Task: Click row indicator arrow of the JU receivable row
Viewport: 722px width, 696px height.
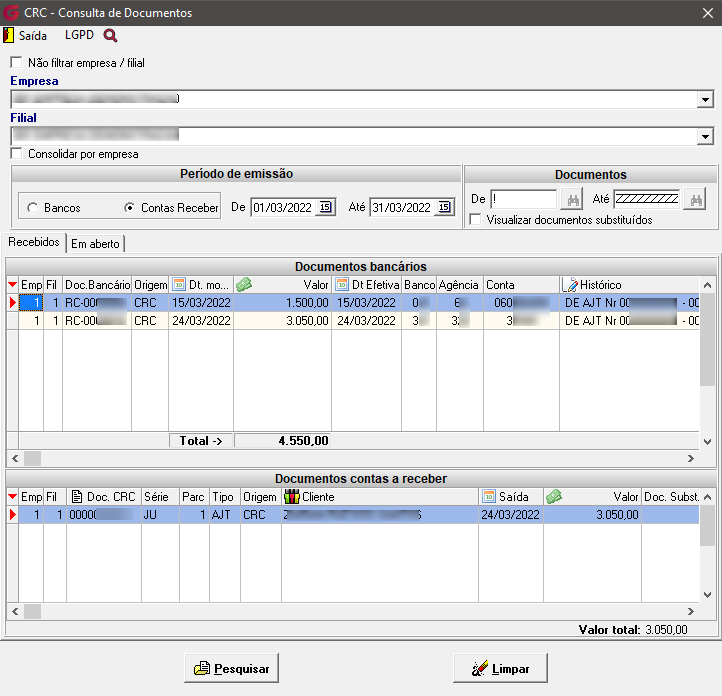Action: pyautogui.click(x=13, y=515)
